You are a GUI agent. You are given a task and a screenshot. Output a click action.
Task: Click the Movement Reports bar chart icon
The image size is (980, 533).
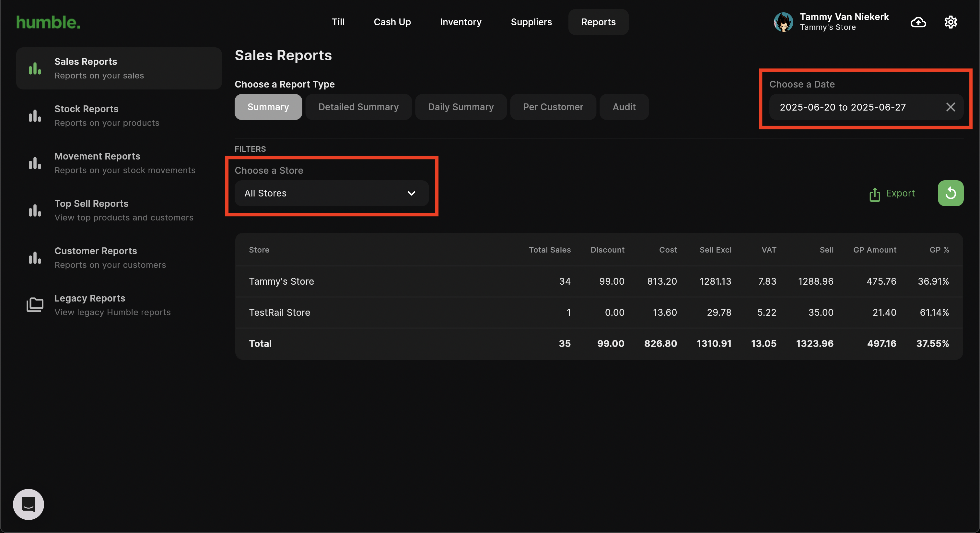click(35, 163)
